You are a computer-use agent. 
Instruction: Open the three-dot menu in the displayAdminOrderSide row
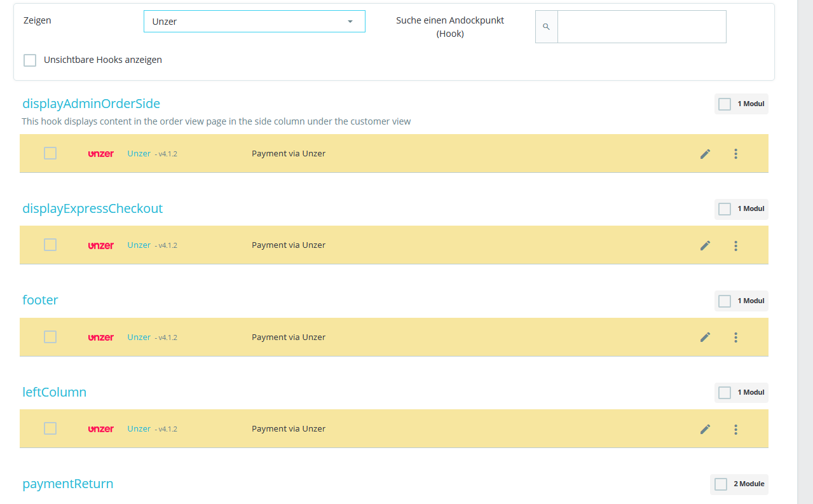735,154
